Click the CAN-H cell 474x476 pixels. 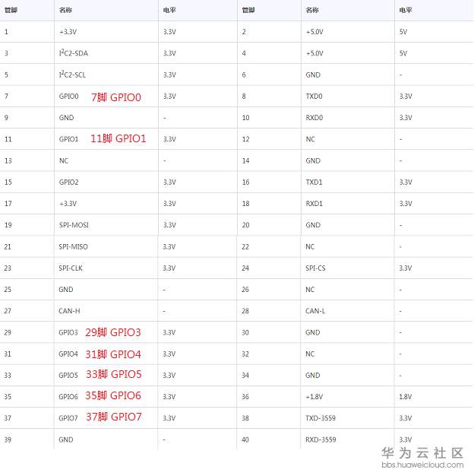coord(69,311)
